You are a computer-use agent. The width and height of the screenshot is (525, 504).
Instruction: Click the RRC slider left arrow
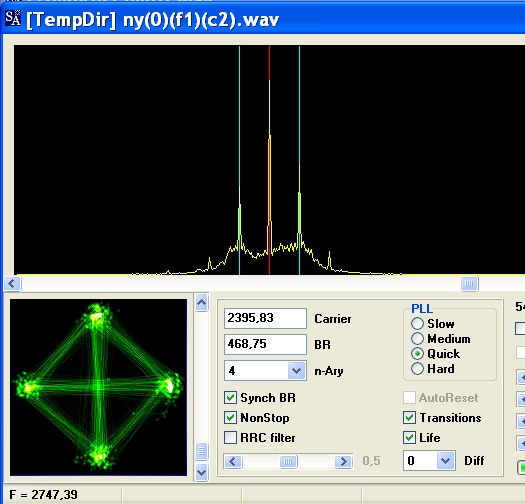tap(233, 461)
